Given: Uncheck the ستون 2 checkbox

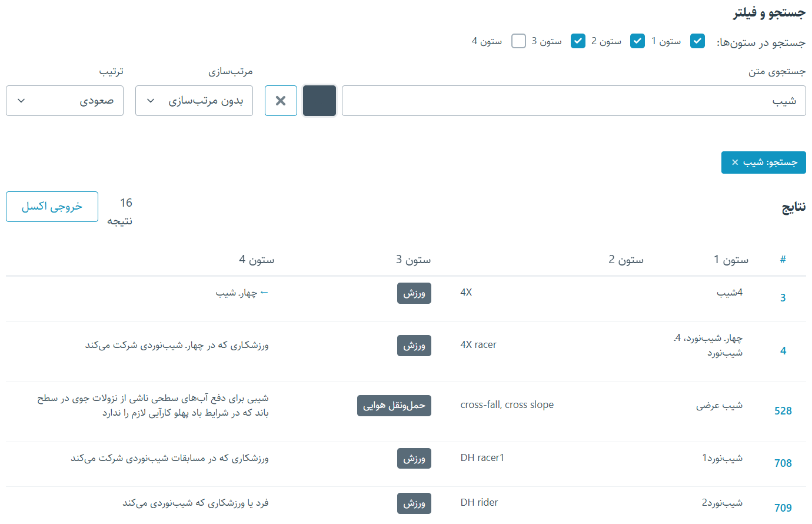Looking at the screenshot, I should 637,41.
